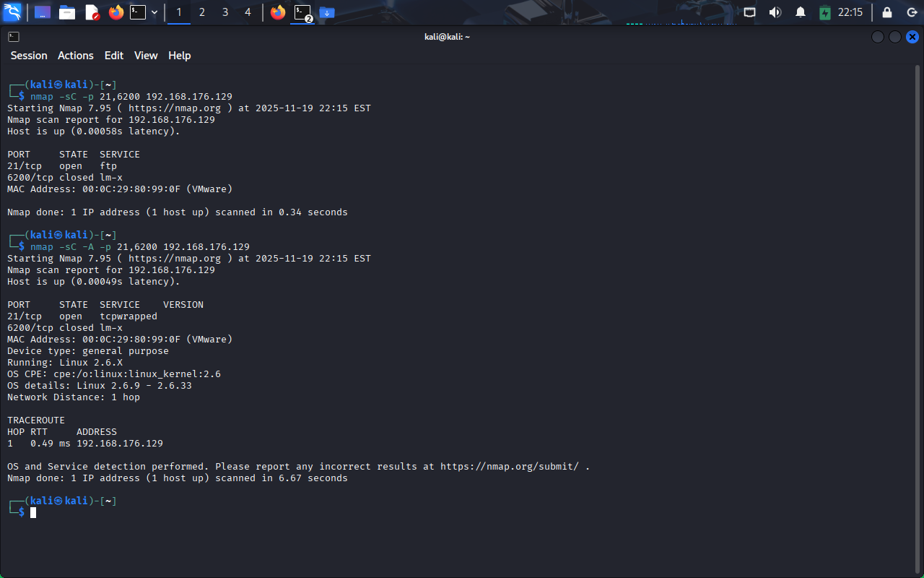Click the show desktop icon in panel
This screenshot has width=924, height=578.
pos(43,12)
